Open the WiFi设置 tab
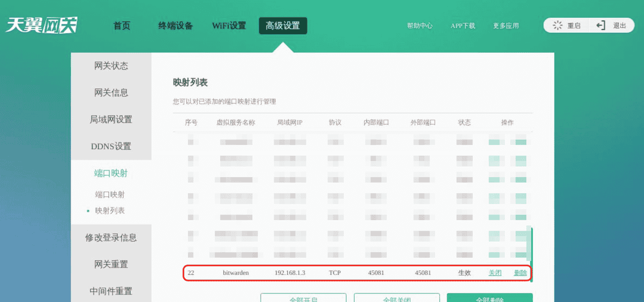This screenshot has height=302, width=644. point(229,26)
